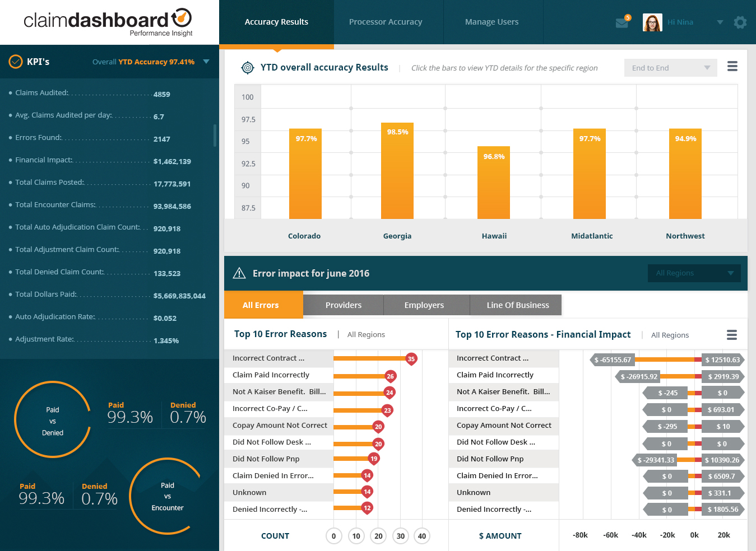Click the Adjustment Rate value 1.345%
The image size is (756, 551).
click(x=166, y=340)
